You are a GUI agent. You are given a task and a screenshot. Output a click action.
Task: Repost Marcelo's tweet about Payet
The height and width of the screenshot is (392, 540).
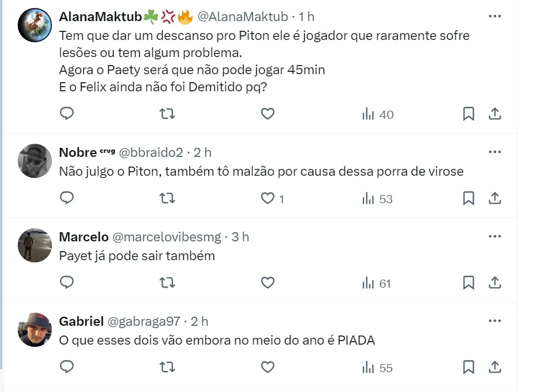click(167, 282)
